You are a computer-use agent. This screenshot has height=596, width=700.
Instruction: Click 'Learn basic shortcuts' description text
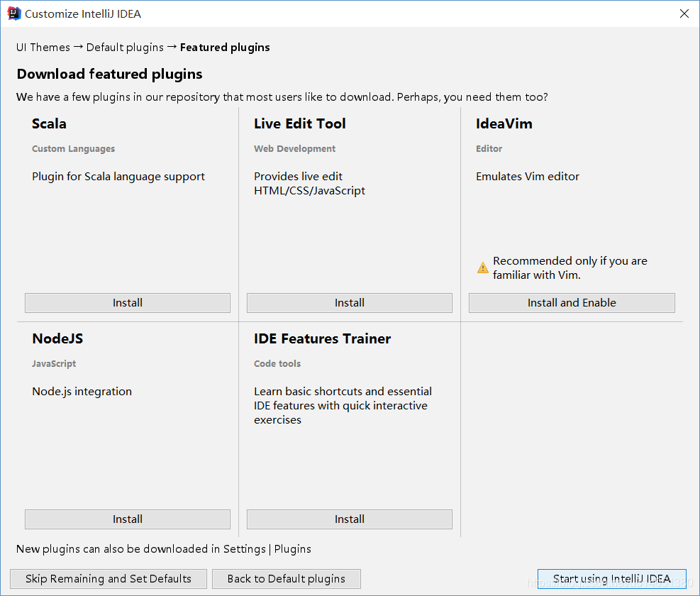click(x=343, y=406)
